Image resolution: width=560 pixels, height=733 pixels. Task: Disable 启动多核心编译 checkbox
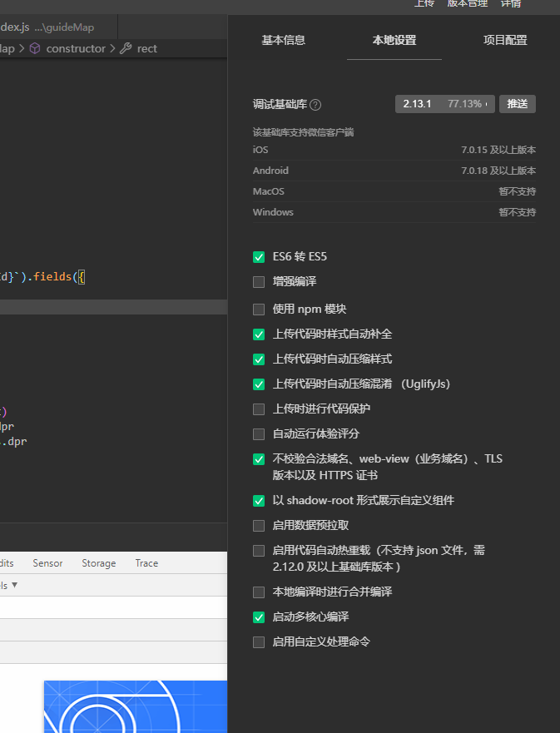tap(259, 617)
